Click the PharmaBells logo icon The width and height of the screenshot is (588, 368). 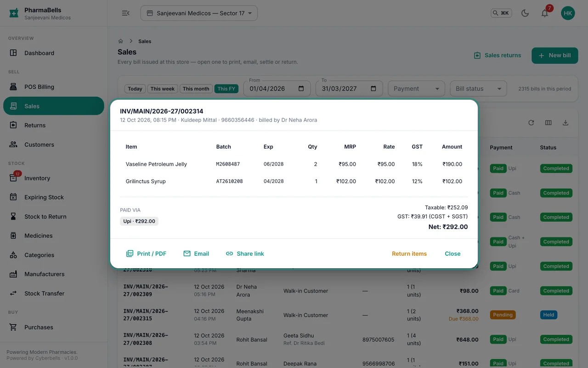point(14,13)
